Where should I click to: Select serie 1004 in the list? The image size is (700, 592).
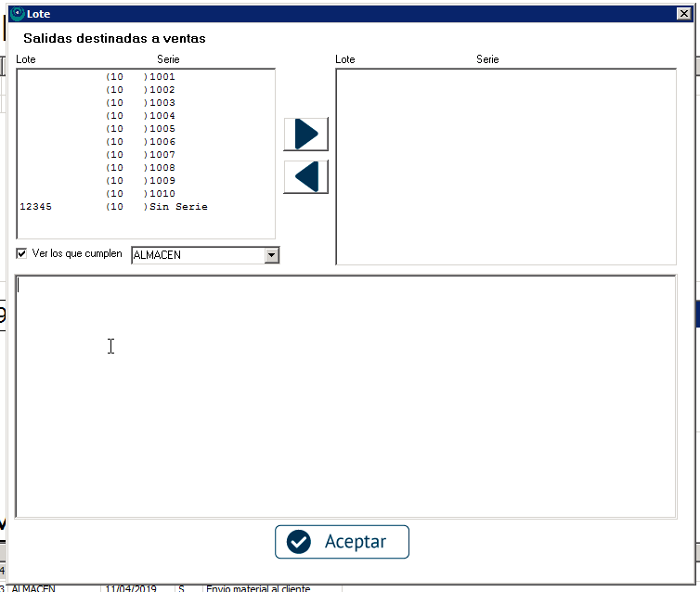point(162,116)
